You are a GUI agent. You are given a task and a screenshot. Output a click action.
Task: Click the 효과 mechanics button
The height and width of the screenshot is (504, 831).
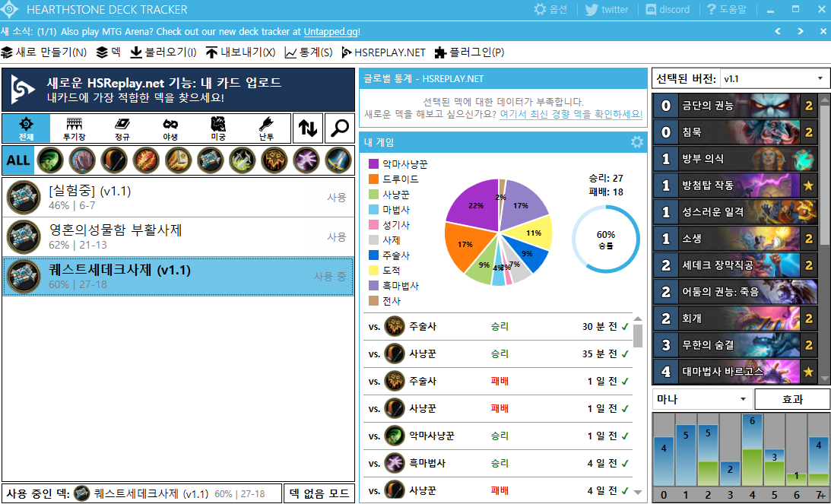point(792,399)
